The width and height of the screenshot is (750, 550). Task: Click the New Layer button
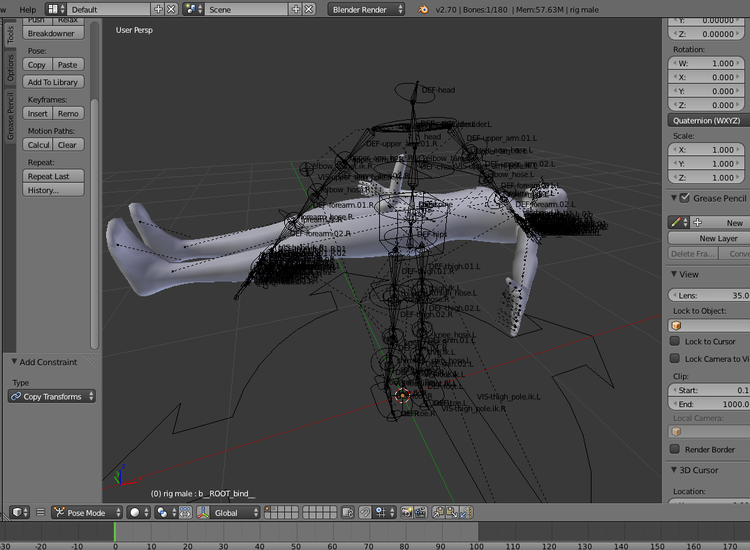tap(708, 238)
